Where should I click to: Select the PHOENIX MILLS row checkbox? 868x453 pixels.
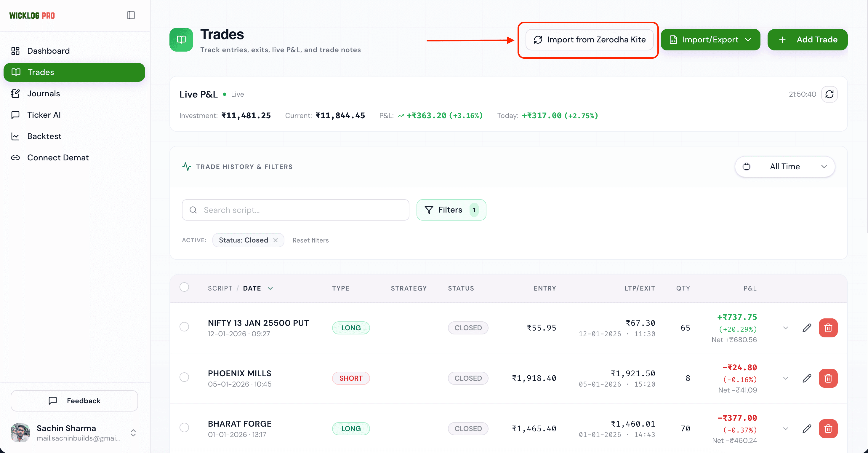tap(184, 377)
